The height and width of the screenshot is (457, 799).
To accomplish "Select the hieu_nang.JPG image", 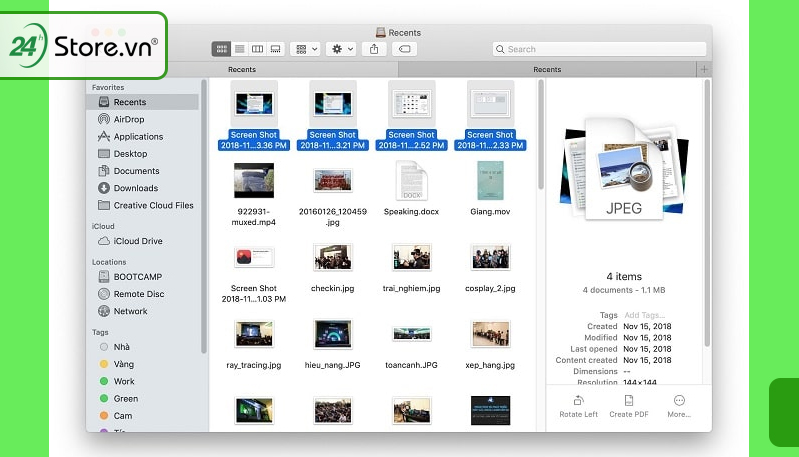I will (x=333, y=345).
